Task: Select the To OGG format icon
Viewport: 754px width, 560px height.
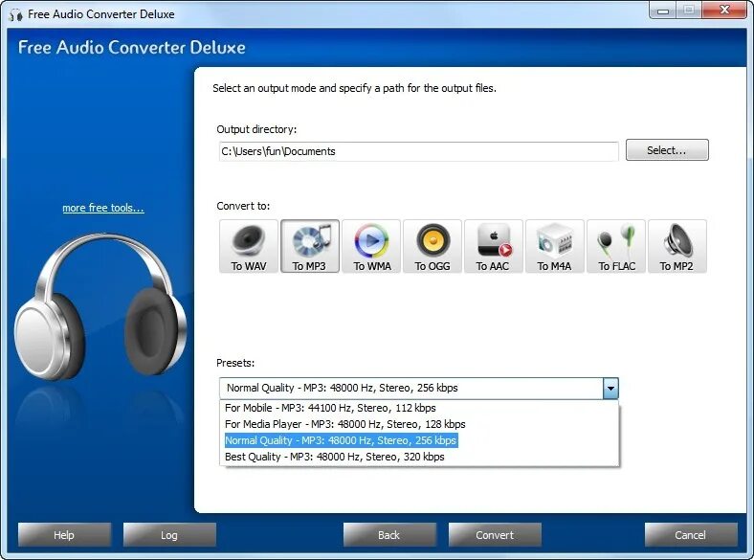Action: click(432, 246)
